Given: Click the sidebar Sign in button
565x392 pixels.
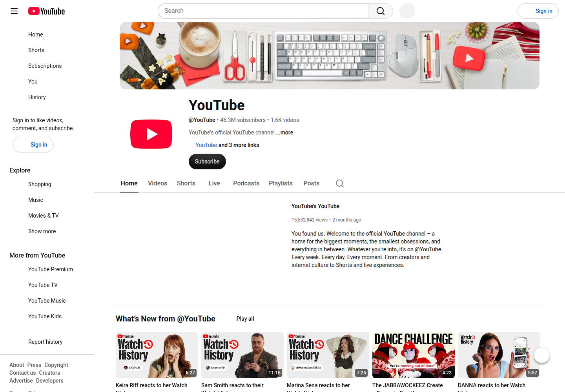Looking at the screenshot, I should (33, 145).
